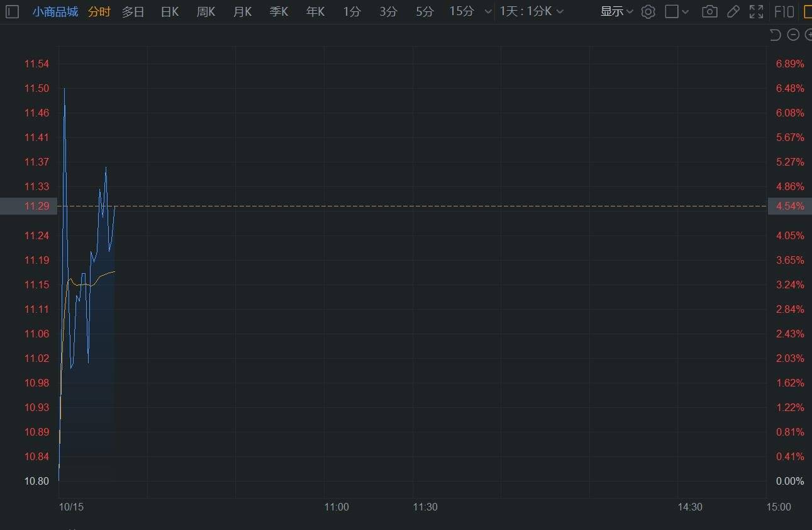Click the 小商品城 stock name

click(55, 11)
